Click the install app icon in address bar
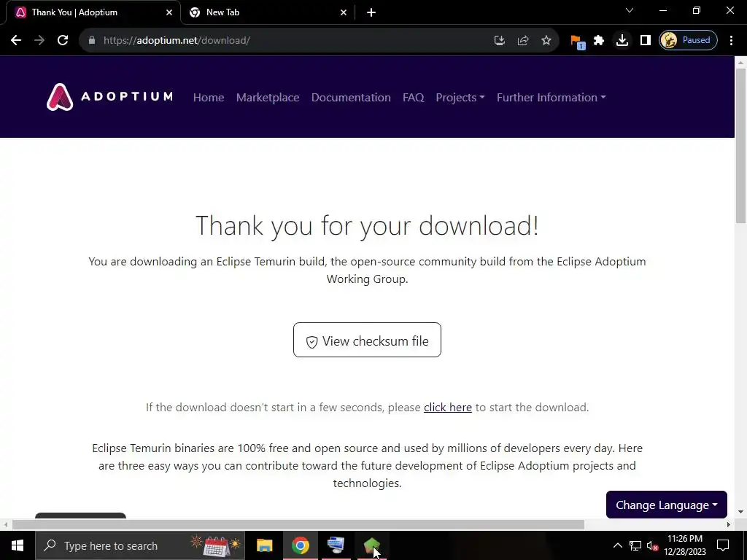 [499, 41]
